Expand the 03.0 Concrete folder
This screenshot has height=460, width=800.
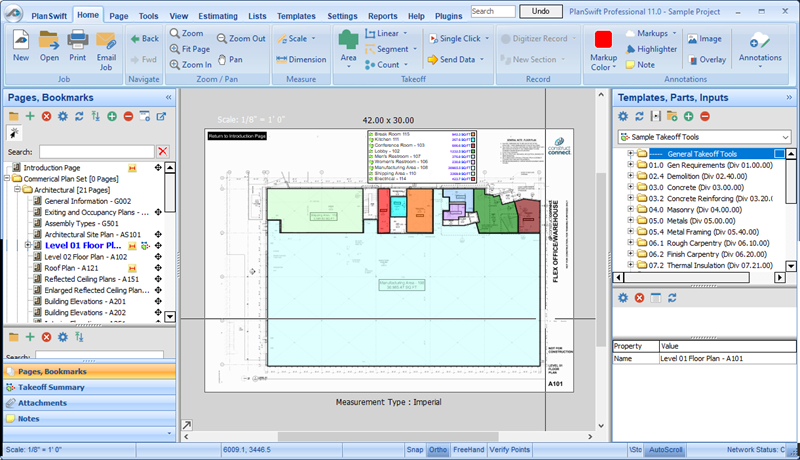pyautogui.click(x=630, y=186)
